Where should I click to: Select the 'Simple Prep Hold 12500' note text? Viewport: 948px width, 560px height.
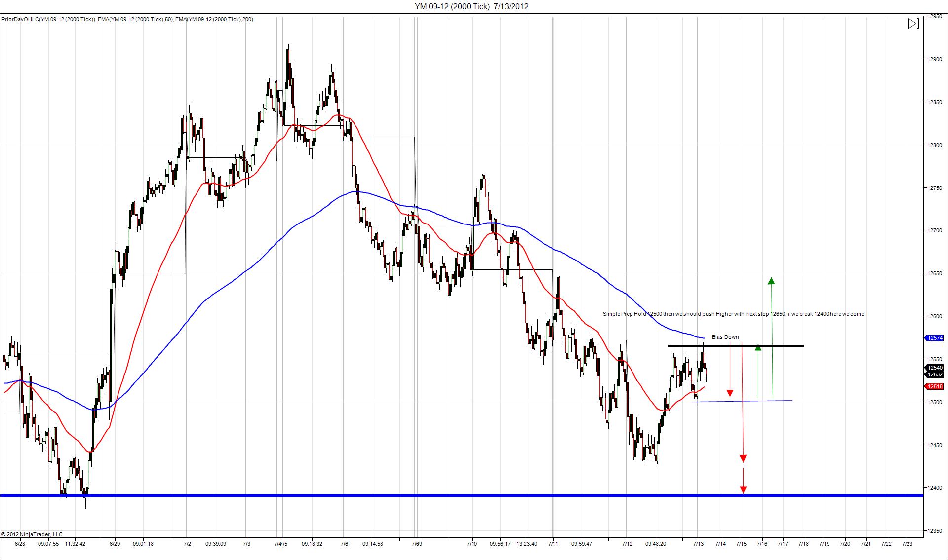pos(734,314)
